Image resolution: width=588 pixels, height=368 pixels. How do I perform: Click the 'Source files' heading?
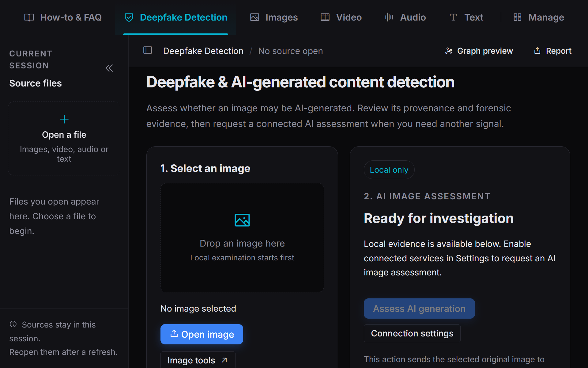[x=36, y=83]
